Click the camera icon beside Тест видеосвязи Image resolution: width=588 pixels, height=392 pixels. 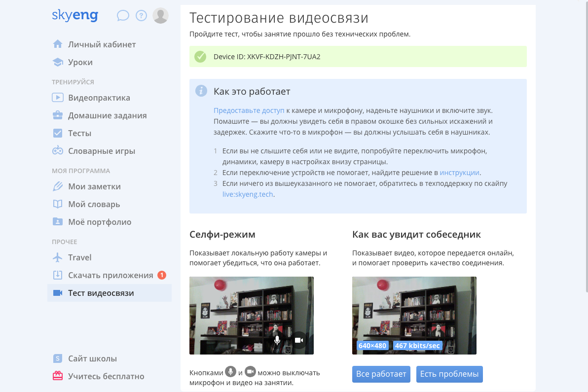(x=57, y=292)
